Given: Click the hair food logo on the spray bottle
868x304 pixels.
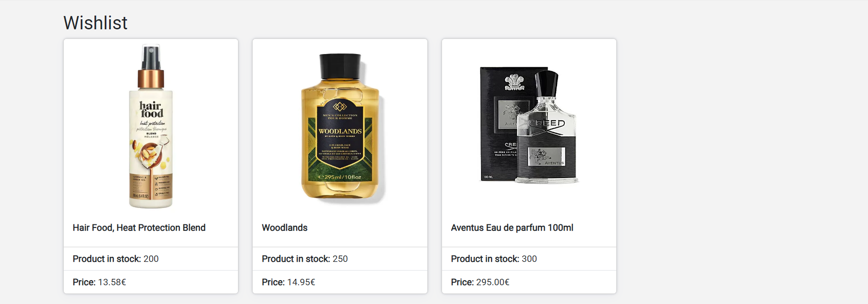Looking at the screenshot, I should pyautogui.click(x=151, y=109).
